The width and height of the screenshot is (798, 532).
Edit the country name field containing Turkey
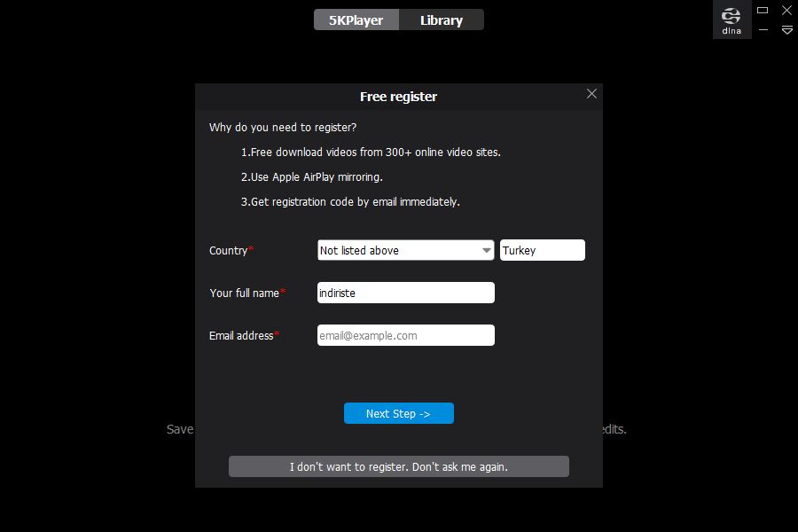[543, 250]
